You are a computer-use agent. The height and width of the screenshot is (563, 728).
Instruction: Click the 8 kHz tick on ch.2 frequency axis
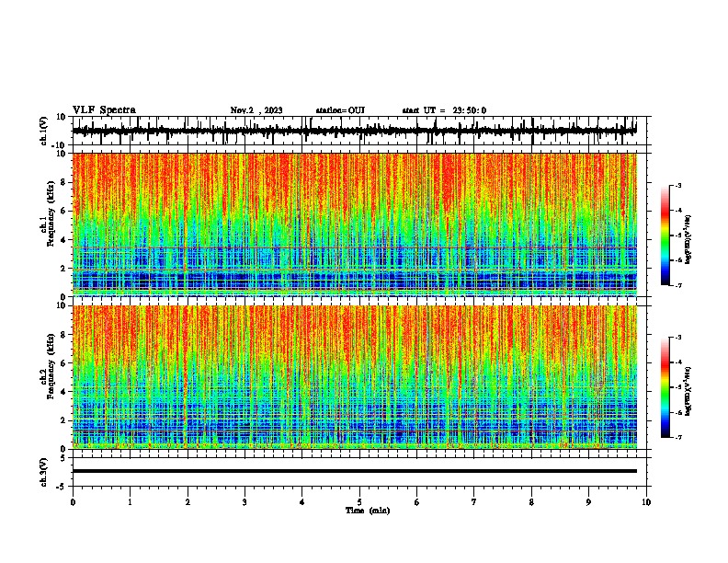click(63, 335)
